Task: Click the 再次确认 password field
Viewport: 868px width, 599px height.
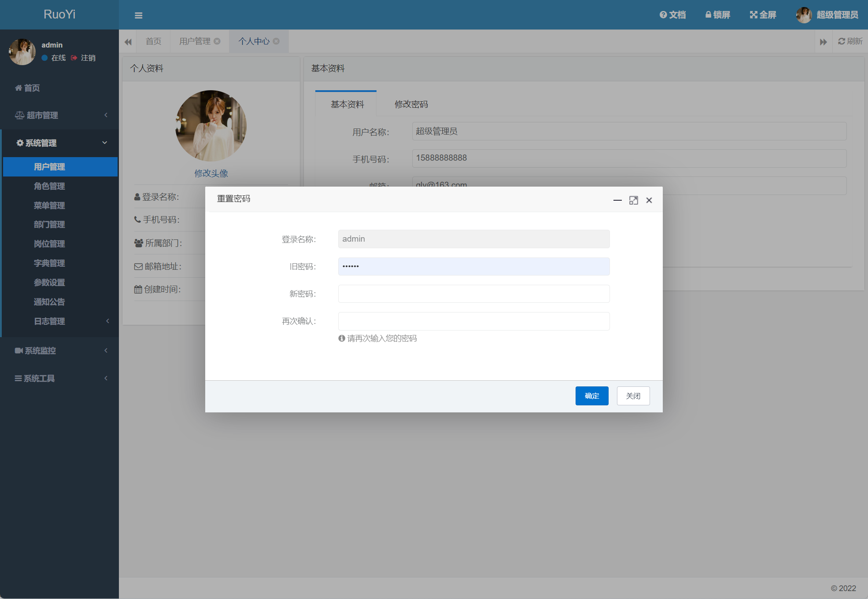Action: point(473,321)
